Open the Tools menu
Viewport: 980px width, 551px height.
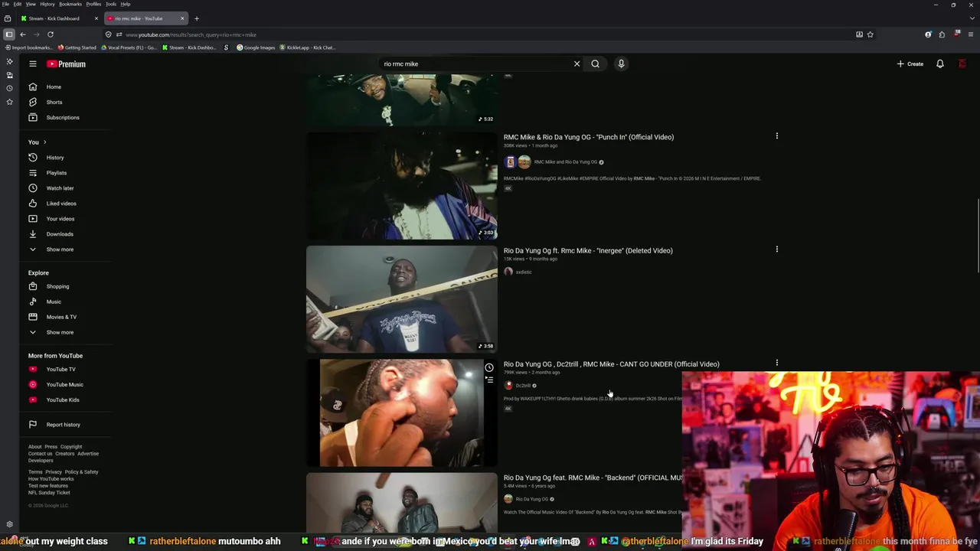click(x=111, y=4)
